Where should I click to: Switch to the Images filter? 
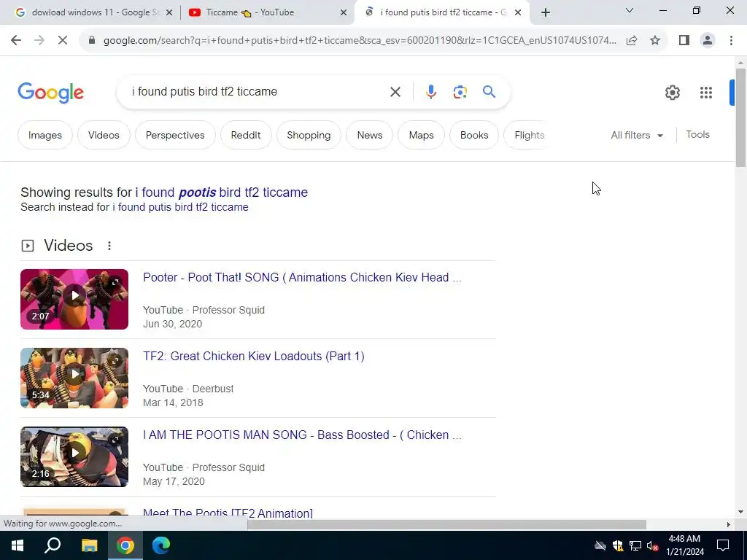(x=44, y=135)
